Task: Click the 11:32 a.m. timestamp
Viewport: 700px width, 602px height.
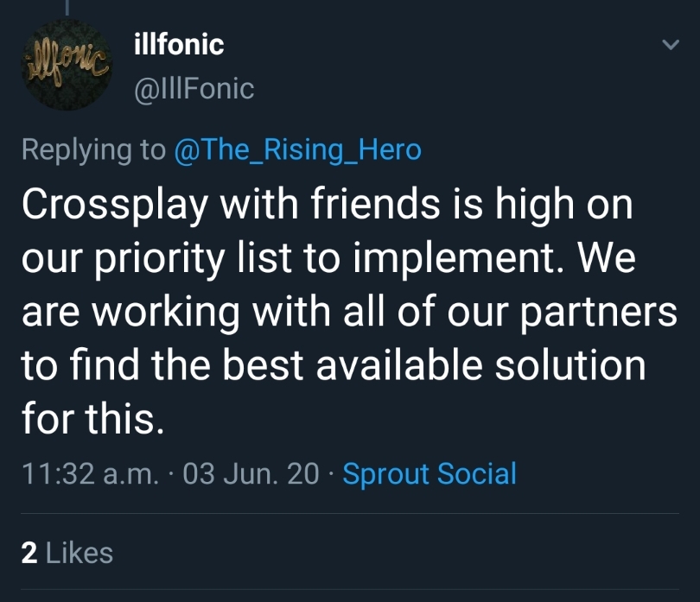Action: click(88, 474)
